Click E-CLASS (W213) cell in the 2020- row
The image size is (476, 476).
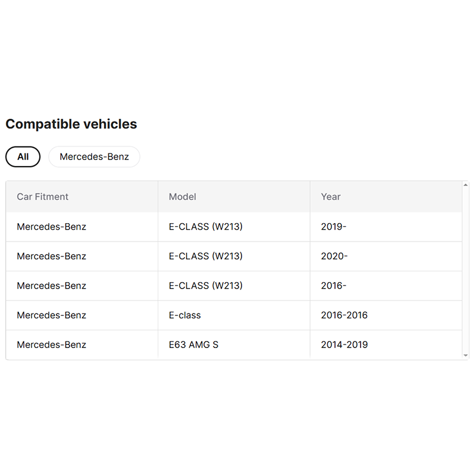point(234,256)
